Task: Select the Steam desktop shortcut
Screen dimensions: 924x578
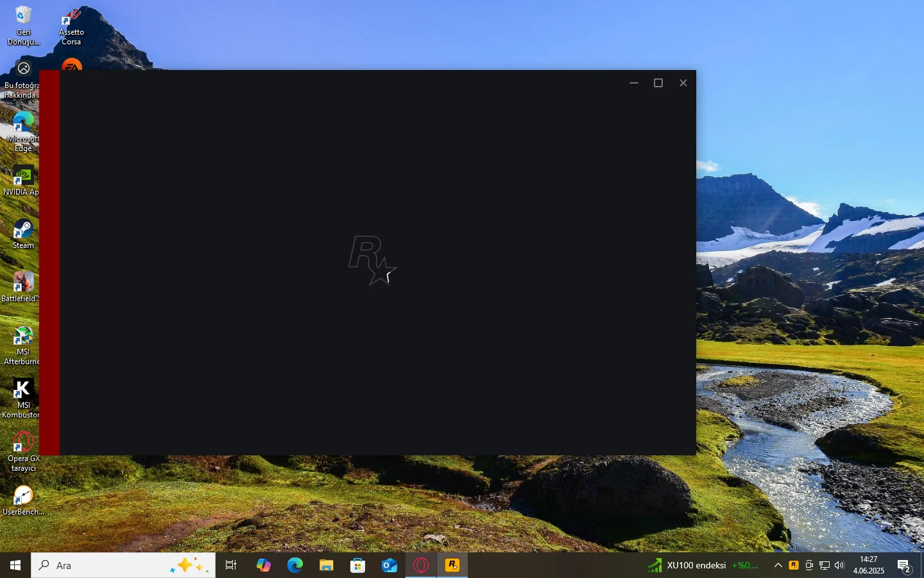Action: [23, 234]
